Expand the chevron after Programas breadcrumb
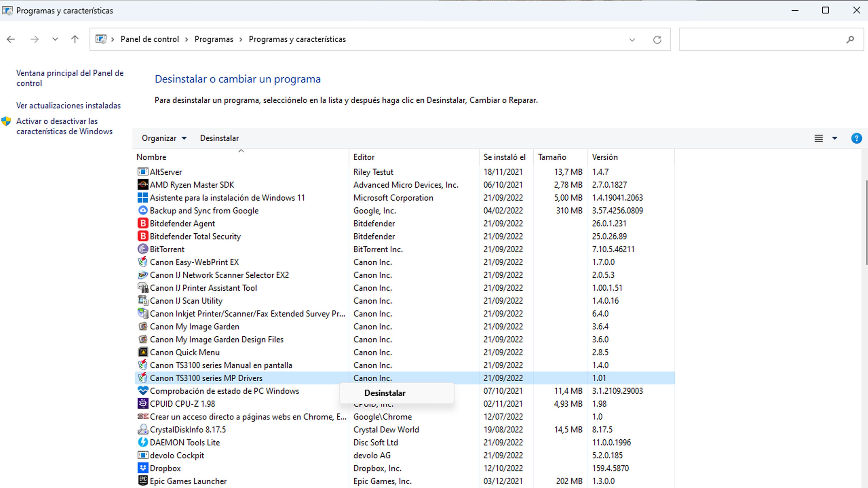The width and height of the screenshot is (868, 488). pos(241,39)
